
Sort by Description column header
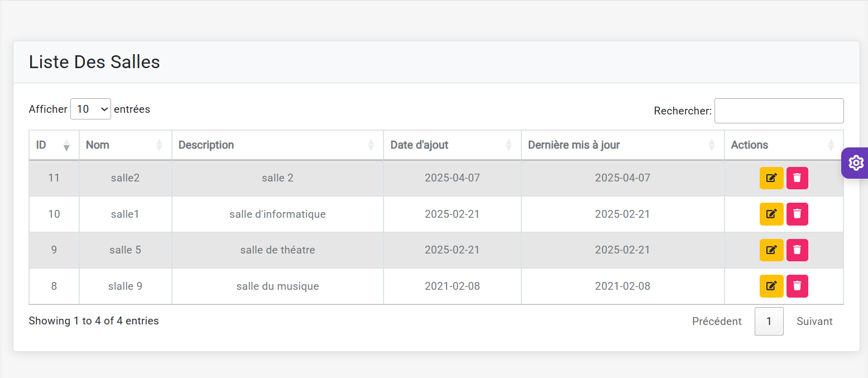(x=277, y=145)
